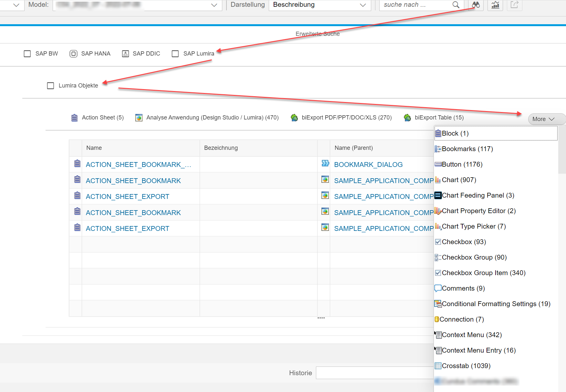Check the Lumira Objekte checkbox
This screenshot has height=392, width=566.
pos(51,86)
